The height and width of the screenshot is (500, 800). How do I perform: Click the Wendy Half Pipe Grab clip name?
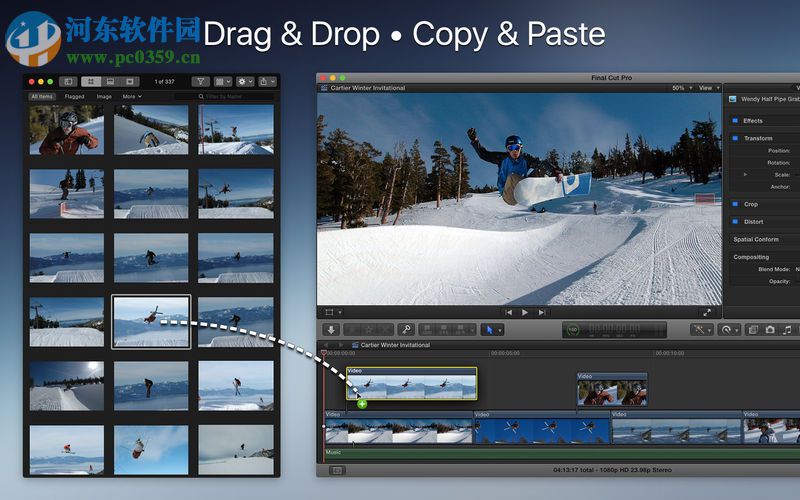point(770,99)
